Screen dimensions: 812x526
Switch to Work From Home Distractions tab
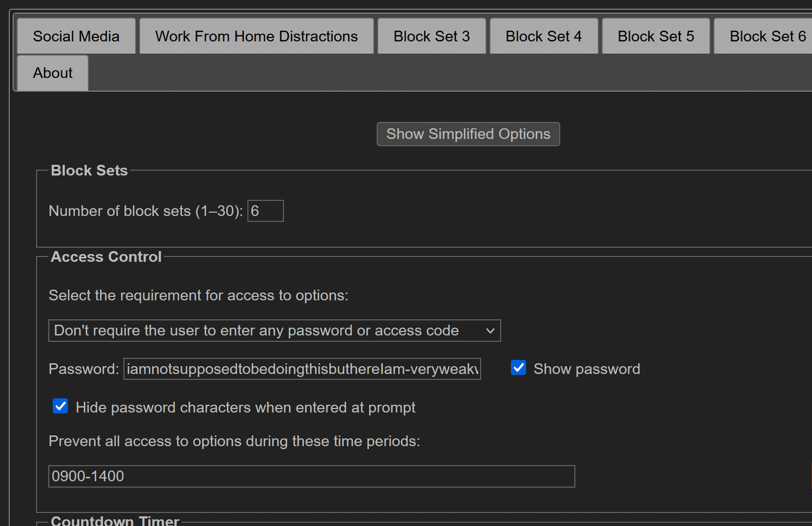pos(257,36)
